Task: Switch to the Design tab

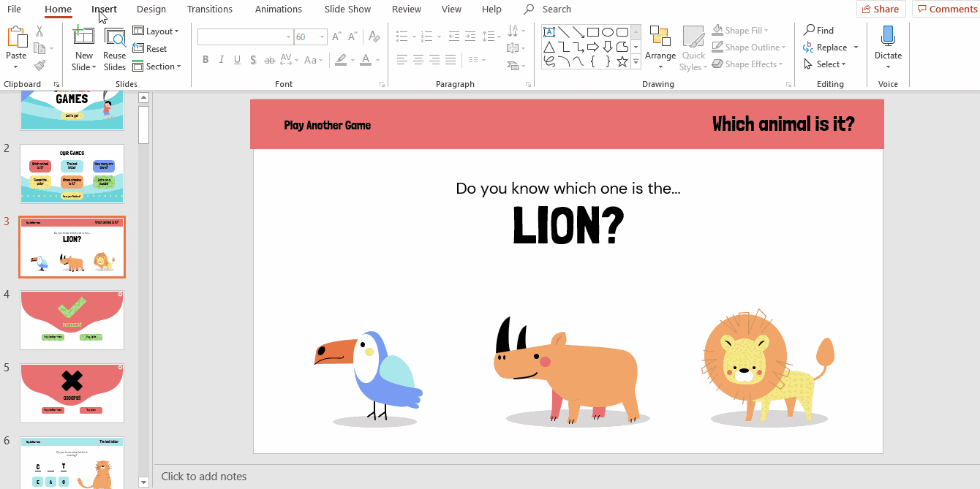Action: coord(151,10)
